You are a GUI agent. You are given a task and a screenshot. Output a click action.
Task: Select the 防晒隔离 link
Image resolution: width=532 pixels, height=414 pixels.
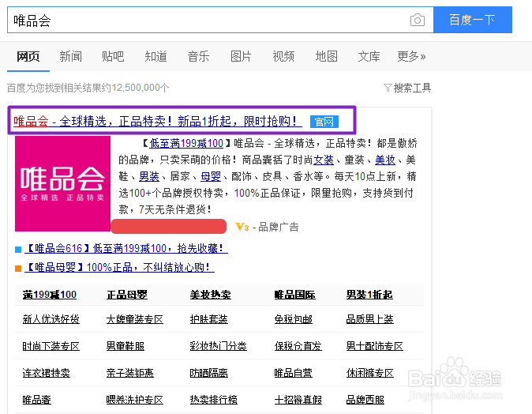click(209, 373)
